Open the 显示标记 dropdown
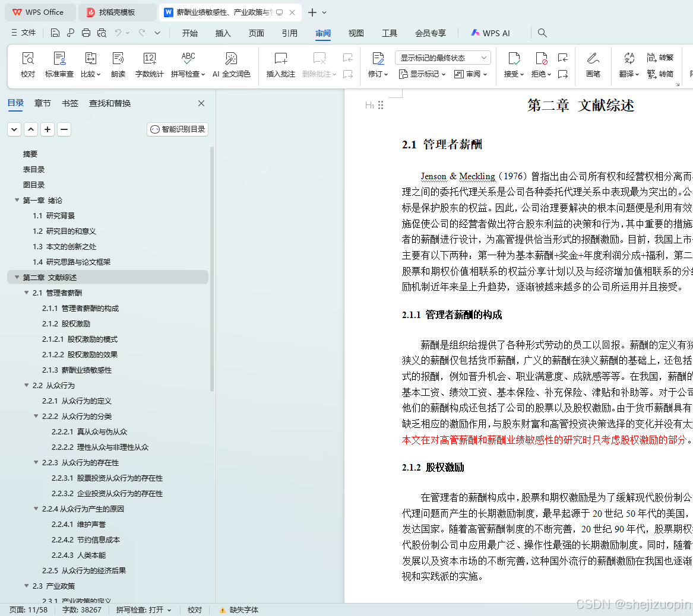 pyautogui.click(x=422, y=74)
